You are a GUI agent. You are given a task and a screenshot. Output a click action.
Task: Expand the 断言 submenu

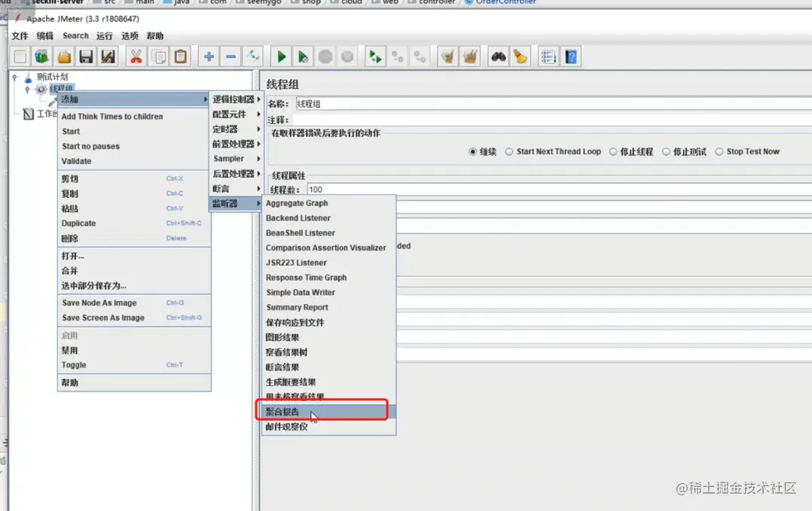pos(237,189)
